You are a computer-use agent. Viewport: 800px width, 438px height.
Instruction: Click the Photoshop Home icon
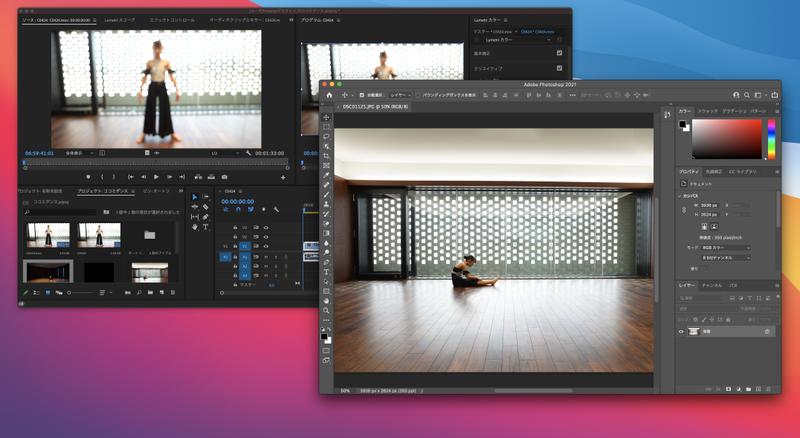[x=328, y=95]
